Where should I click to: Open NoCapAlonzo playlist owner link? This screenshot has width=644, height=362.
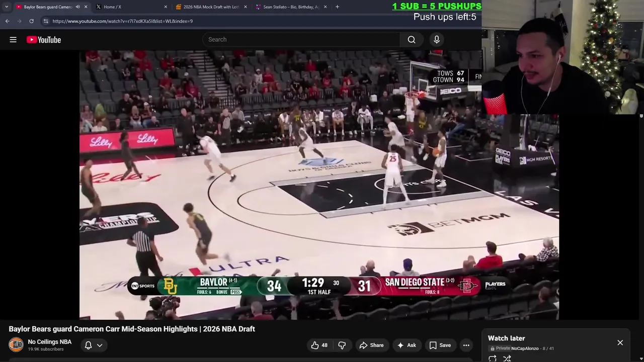[x=525, y=348]
